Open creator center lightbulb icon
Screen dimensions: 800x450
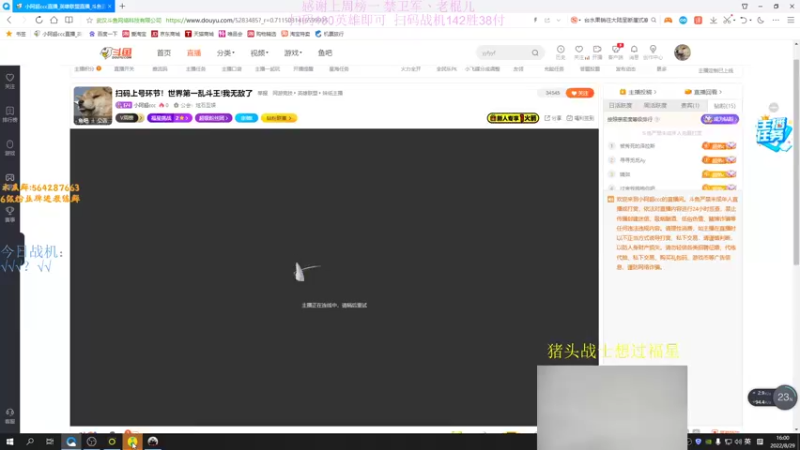coord(653,49)
